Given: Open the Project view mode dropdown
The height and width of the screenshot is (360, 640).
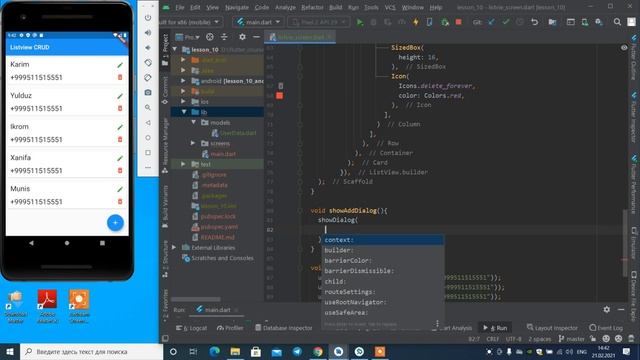Looking at the screenshot, I should pos(187,37).
